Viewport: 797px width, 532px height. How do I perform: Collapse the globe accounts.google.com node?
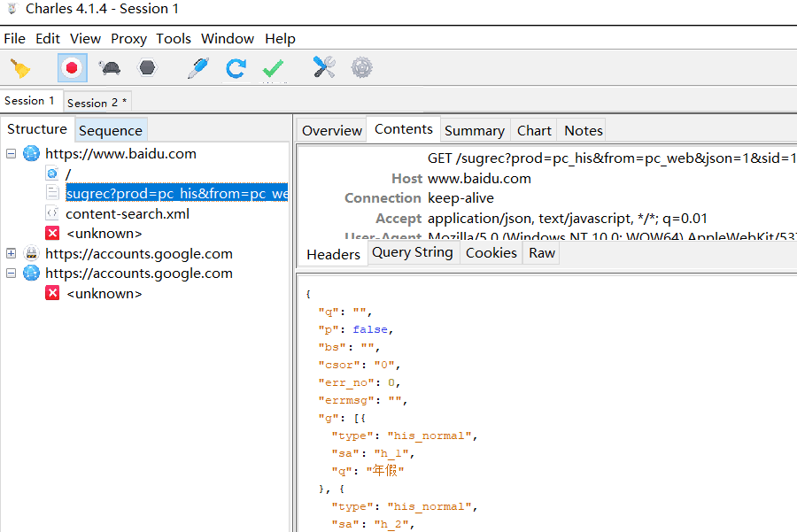pos(12,274)
